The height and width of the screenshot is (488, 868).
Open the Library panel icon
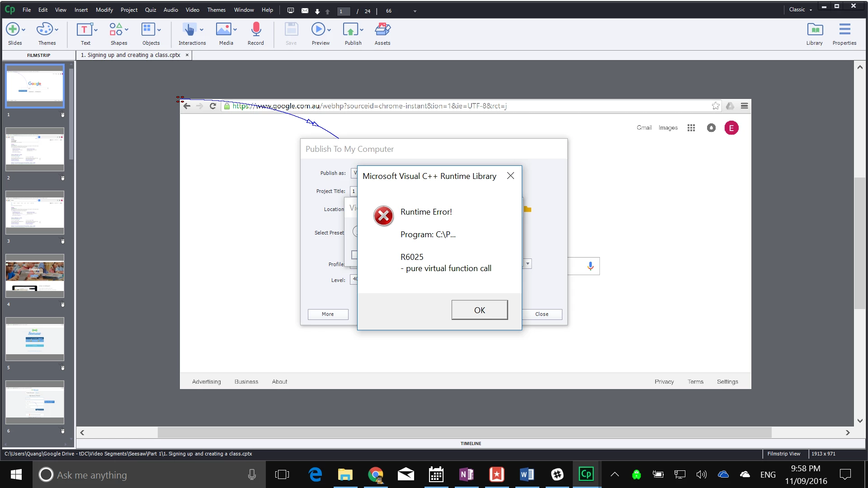(x=815, y=30)
